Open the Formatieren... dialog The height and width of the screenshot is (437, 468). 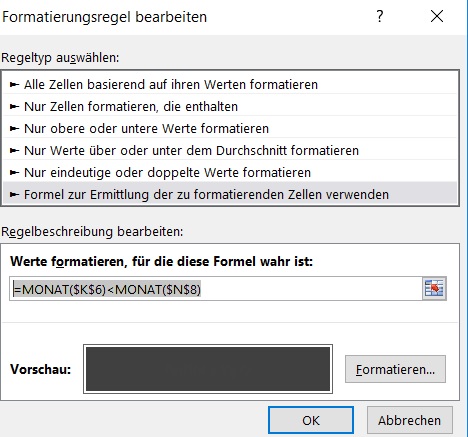click(x=395, y=369)
